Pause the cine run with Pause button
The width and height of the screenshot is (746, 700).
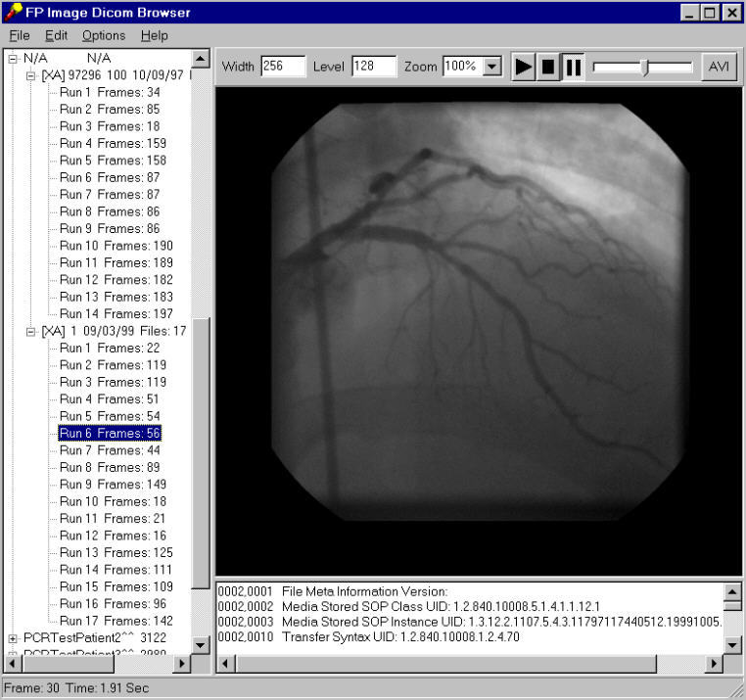574,68
